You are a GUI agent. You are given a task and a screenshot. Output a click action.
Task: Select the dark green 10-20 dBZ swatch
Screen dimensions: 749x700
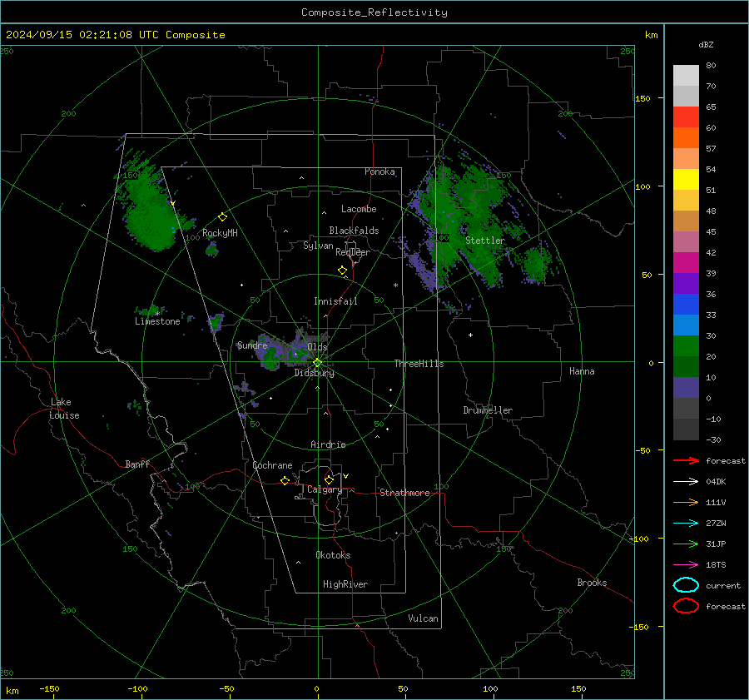point(686,367)
